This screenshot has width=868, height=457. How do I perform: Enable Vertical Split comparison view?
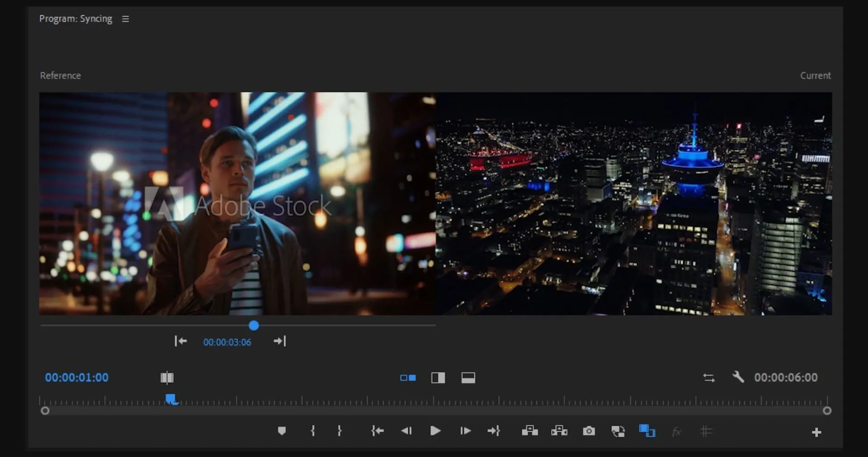[438, 378]
